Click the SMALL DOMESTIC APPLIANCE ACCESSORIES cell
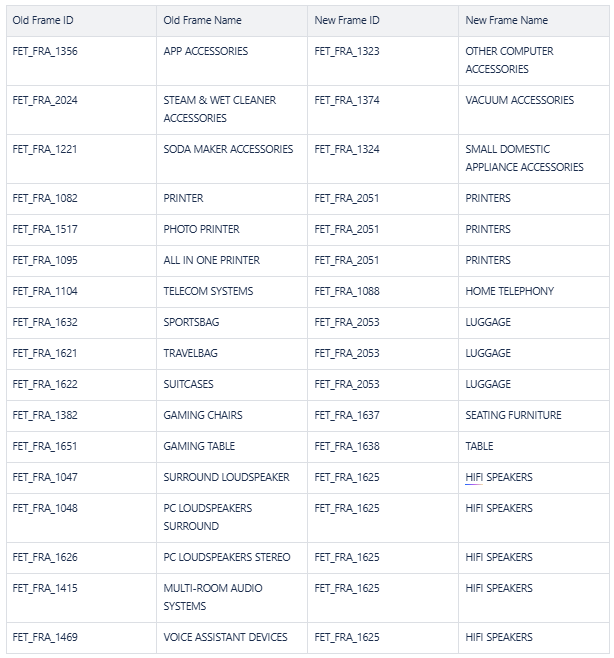This screenshot has width=614, height=658. 524,158
